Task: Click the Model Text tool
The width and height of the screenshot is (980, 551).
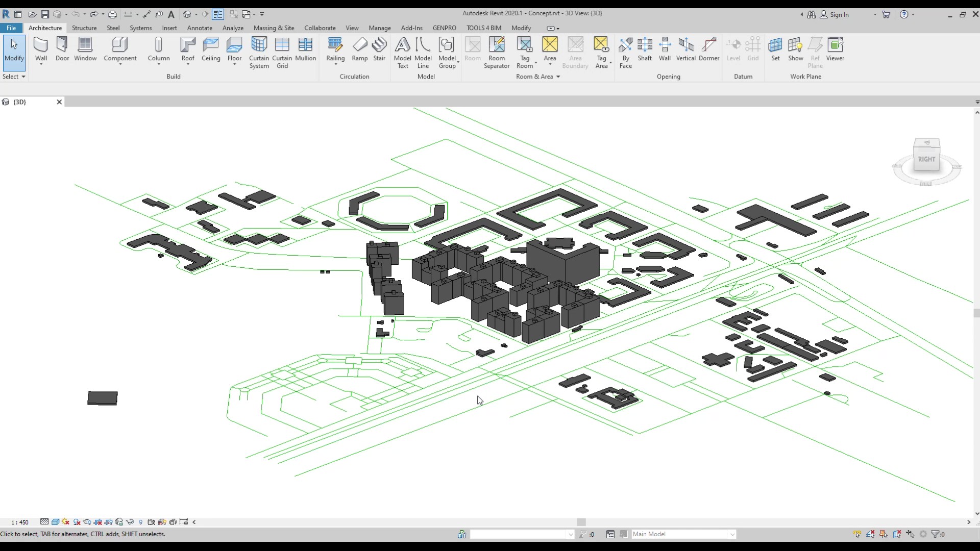Action: click(402, 53)
